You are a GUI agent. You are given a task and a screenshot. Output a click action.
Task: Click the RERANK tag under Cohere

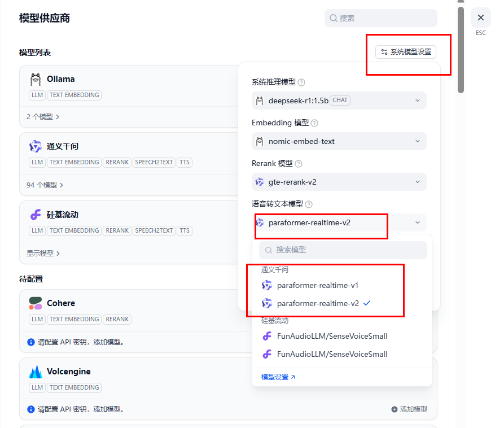(x=117, y=320)
